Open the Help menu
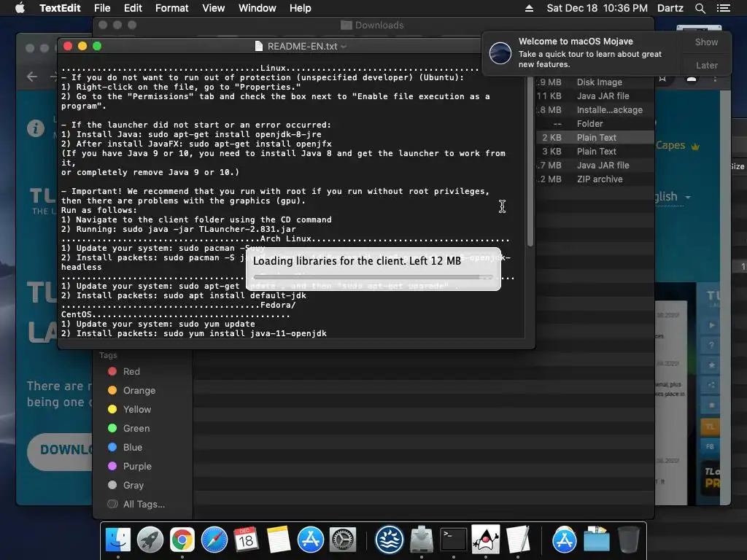This screenshot has height=560, width=747. [x=300, y=8]
